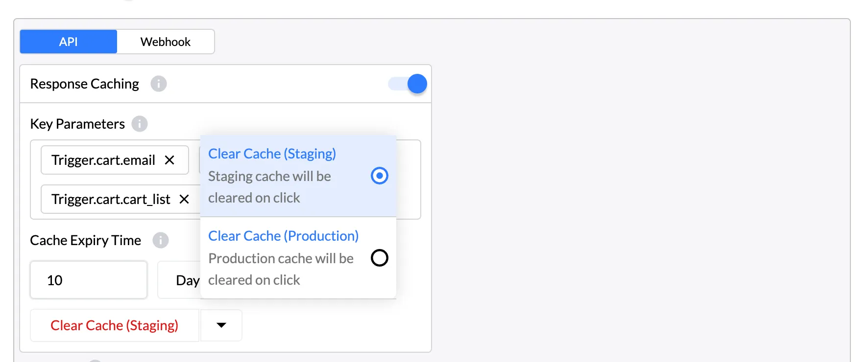The width and height of the screenshot is (868, 362).
Task: Select the Clear Cache (Production) radio button
Action: (x=379, y=258)
